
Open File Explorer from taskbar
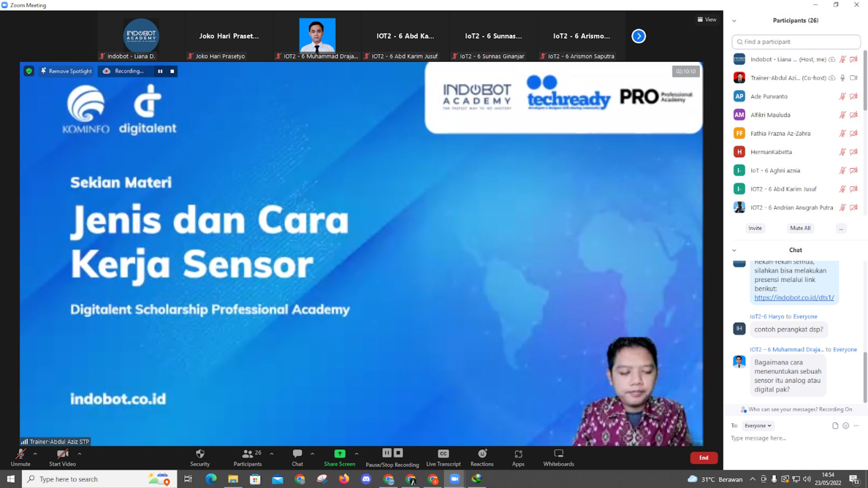(233, 479)
